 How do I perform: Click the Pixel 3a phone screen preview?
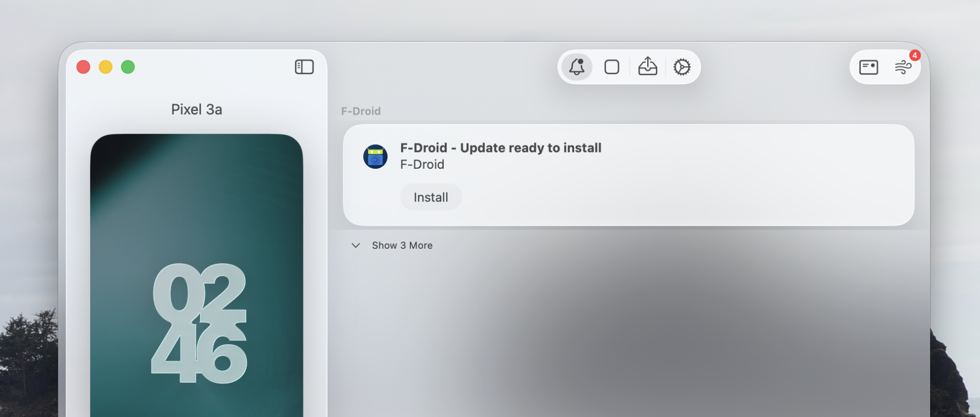click(x=197, y=275)
